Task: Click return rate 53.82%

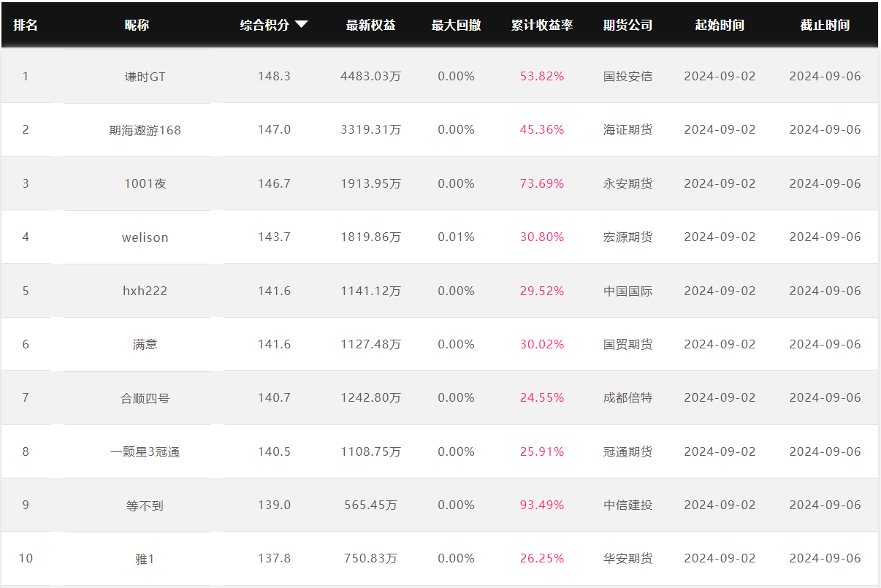Action: coord(542,76)
